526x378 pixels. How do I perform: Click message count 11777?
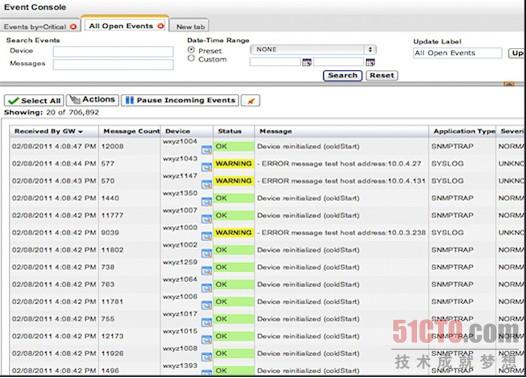(x=112, y=215)
